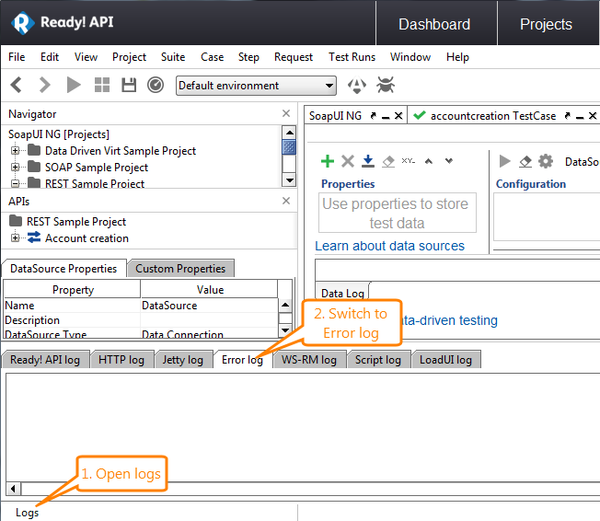Click the blue download properties icon
Viewport: 600px width, 521px height.
[367, 161]
